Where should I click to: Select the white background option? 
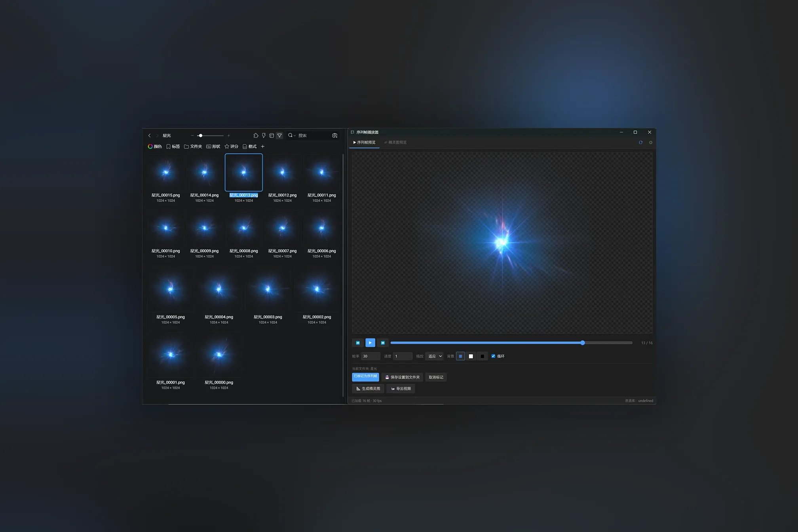point(471,356)
